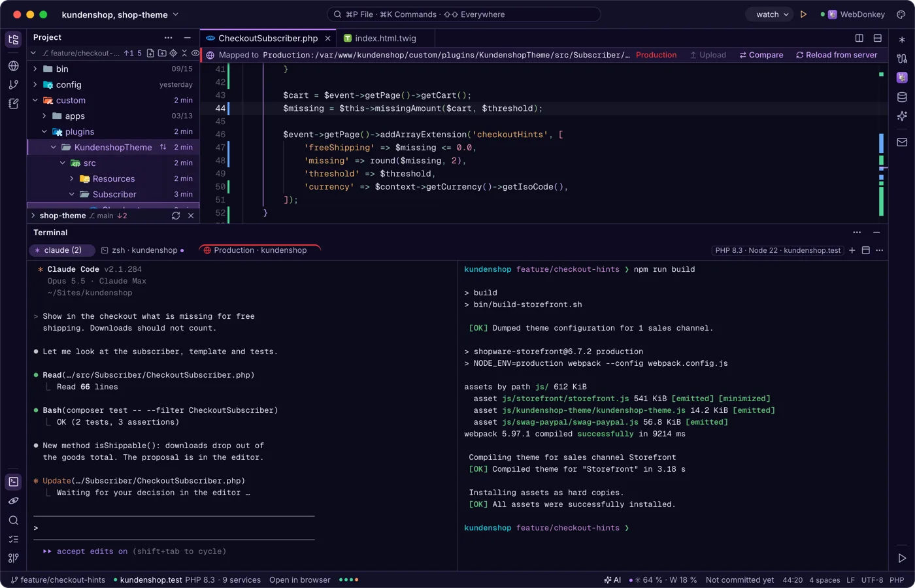Run the watch configuration play button
Viewport: 915px width, 588px height.
[x=803, y=14]
